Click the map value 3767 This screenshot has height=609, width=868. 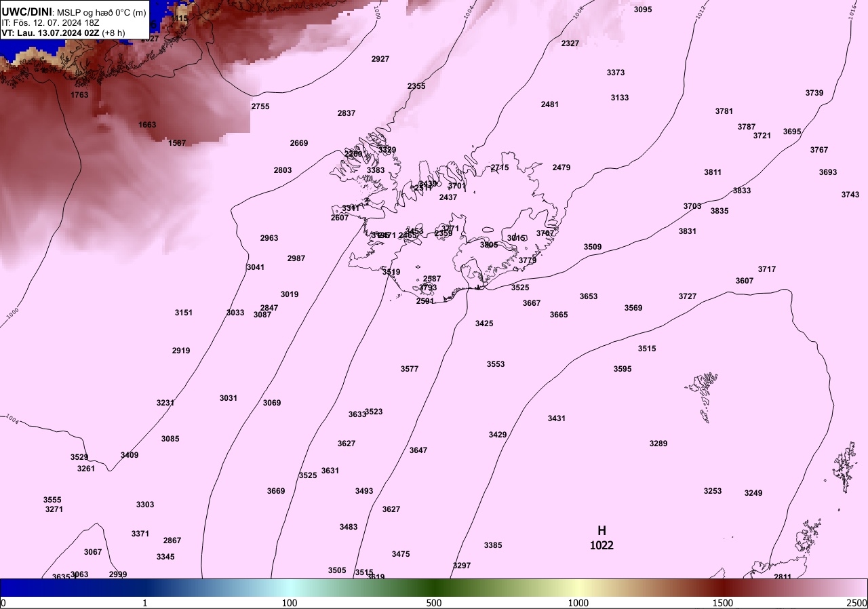[x=819, y=150]
